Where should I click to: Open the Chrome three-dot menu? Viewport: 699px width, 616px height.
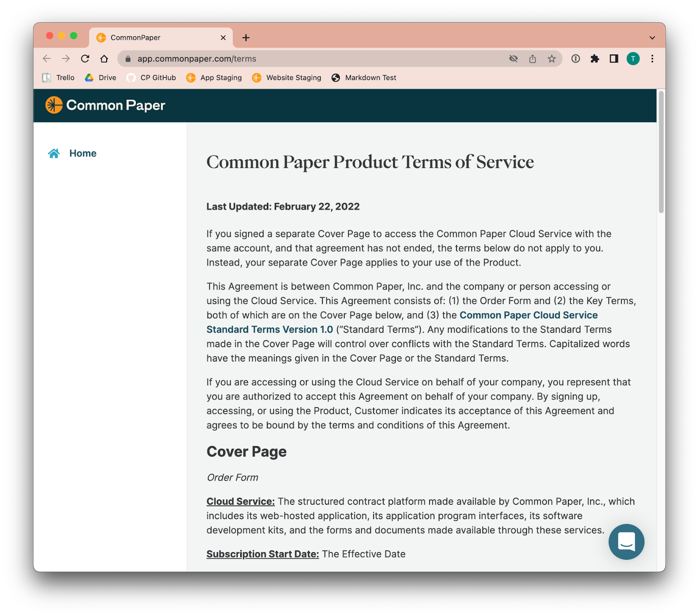[x=652, y=59]
